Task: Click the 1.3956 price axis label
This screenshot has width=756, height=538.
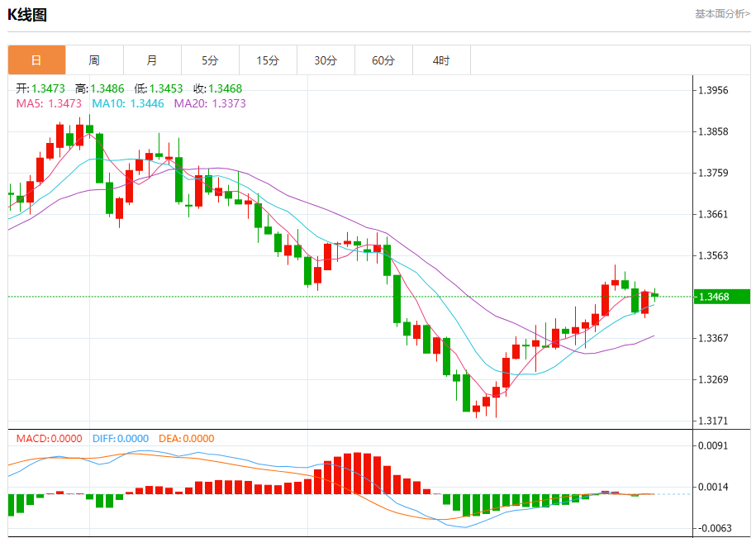Action: click(x=713, y=90)
